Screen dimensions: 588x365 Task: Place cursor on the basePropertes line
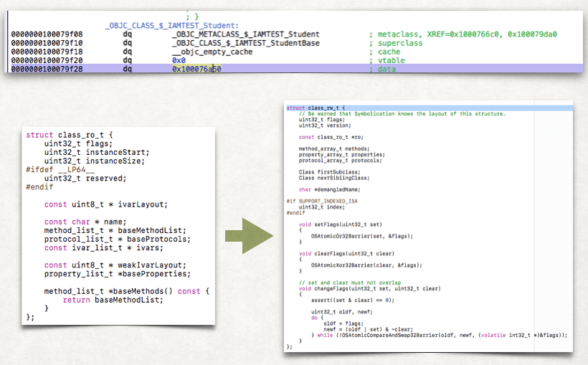(118, 274)
